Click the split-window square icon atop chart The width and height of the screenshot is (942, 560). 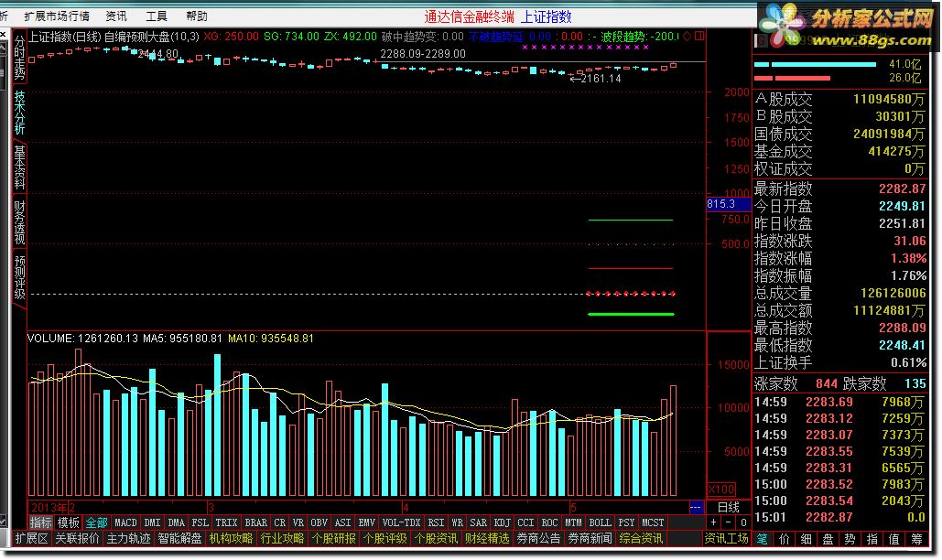point(699,36)
